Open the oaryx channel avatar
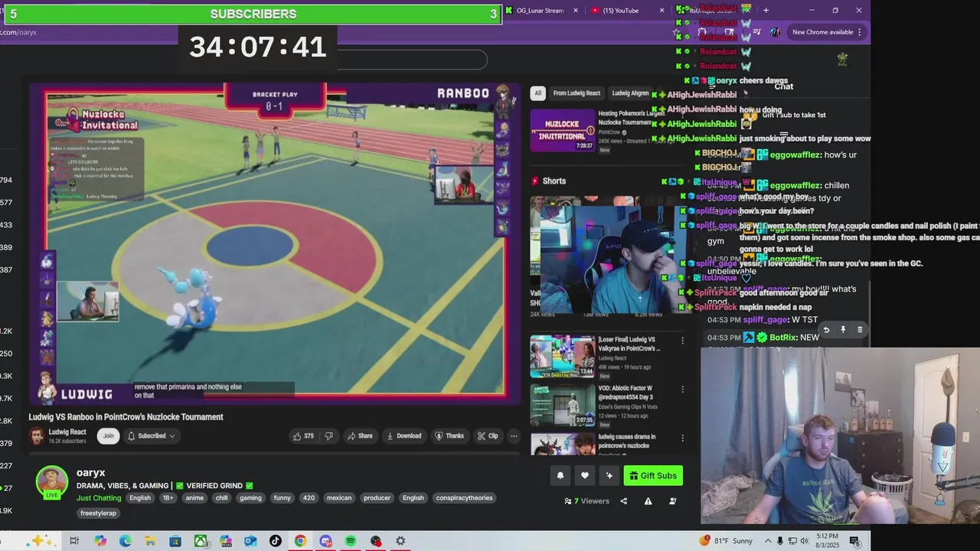 point(52,482)
